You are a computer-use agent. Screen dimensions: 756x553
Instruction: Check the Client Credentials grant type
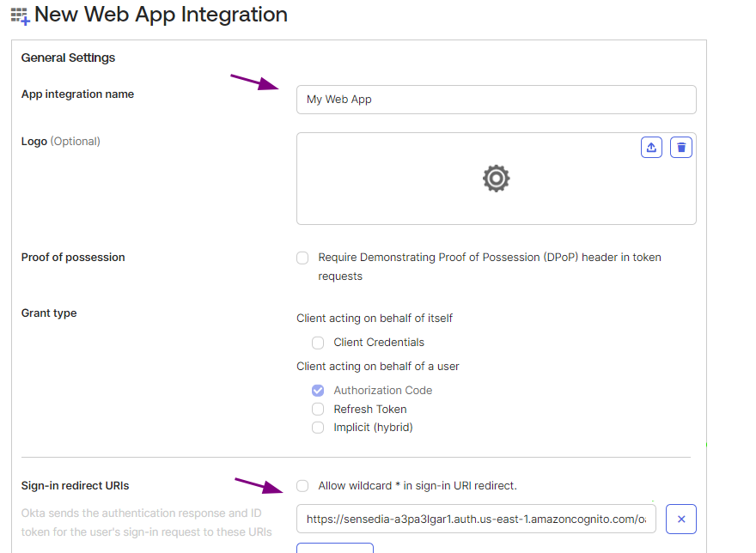(318, 342)
